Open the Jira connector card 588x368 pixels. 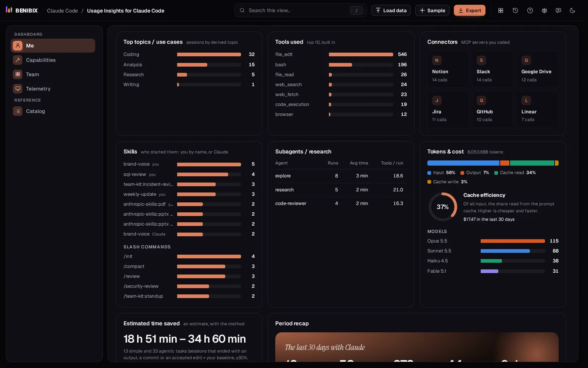448,109
